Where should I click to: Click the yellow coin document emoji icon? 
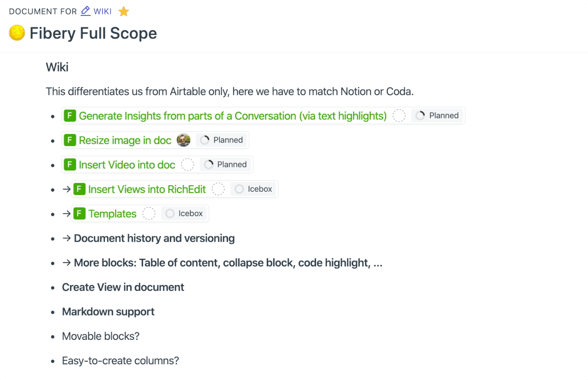pyautogui.click(x=17, y=33)
